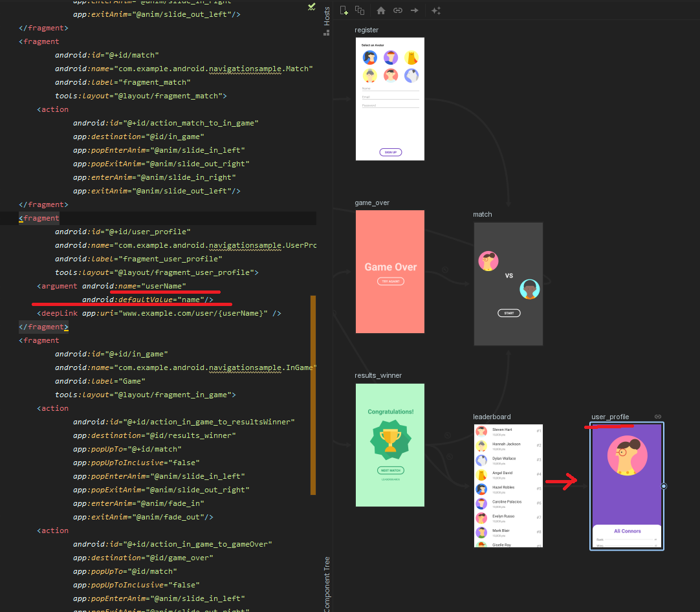Click the 'leaderboard' graph label
This screenshot has width=700, height=612.
point(492,417)
